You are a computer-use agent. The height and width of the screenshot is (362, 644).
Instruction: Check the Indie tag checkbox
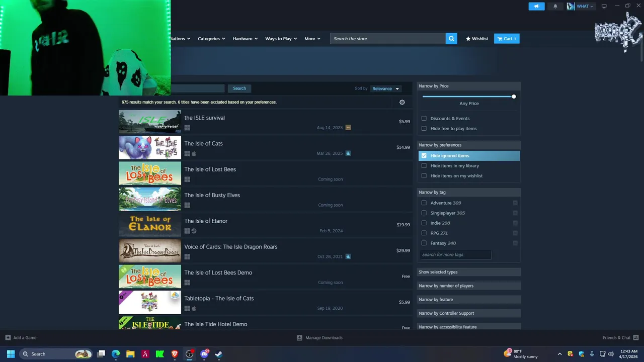click(x=424, y=223)
